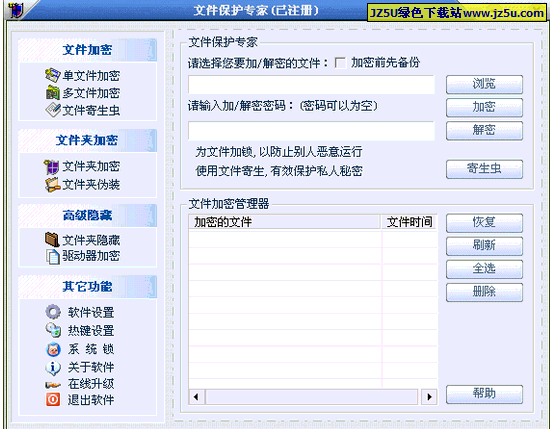This screenshot has height=429, width=550.
Task: Click the list's right scroll arrow
Action: tap(429, 397)
